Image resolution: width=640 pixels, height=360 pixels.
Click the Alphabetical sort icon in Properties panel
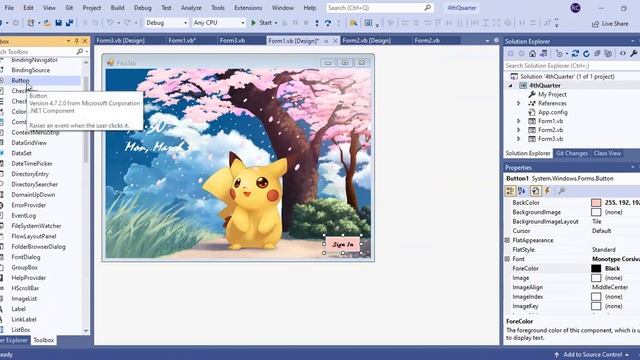pos(522,191)
